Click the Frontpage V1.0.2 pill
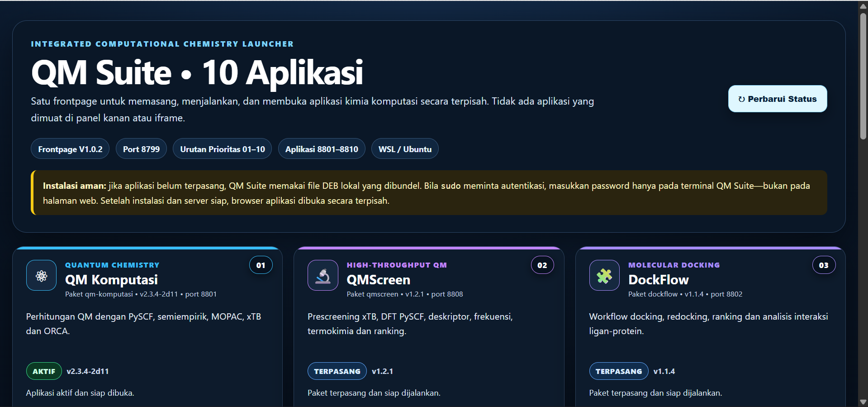Image resolution: width=868 pixels, height=407 pixels. [70, 149]
